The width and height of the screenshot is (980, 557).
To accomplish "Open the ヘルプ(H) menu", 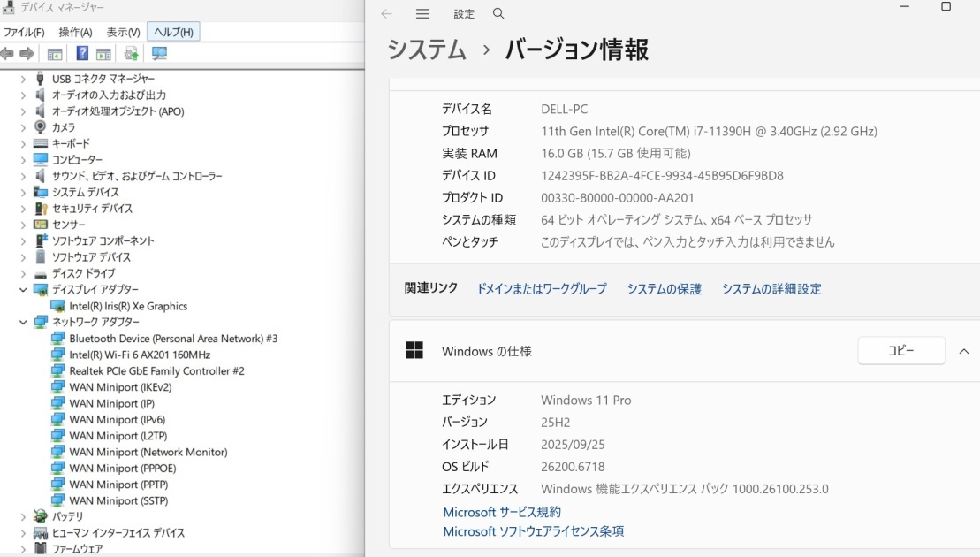I will click(173, 32).
